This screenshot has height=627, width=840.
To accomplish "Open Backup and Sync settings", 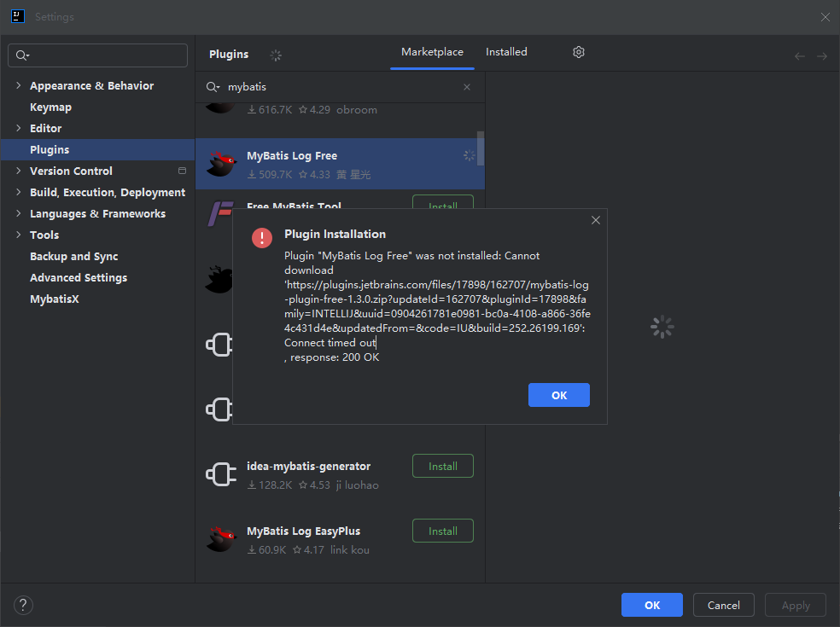I will [74, 257].
